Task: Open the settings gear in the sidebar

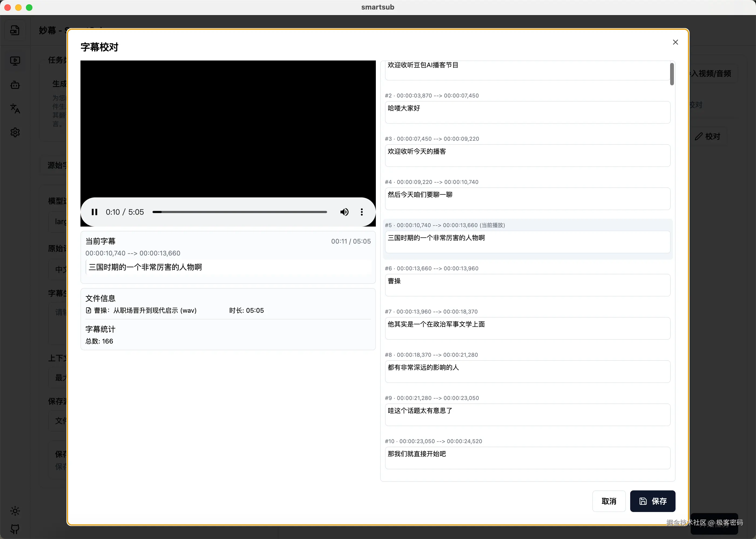Action: point(15,132)
